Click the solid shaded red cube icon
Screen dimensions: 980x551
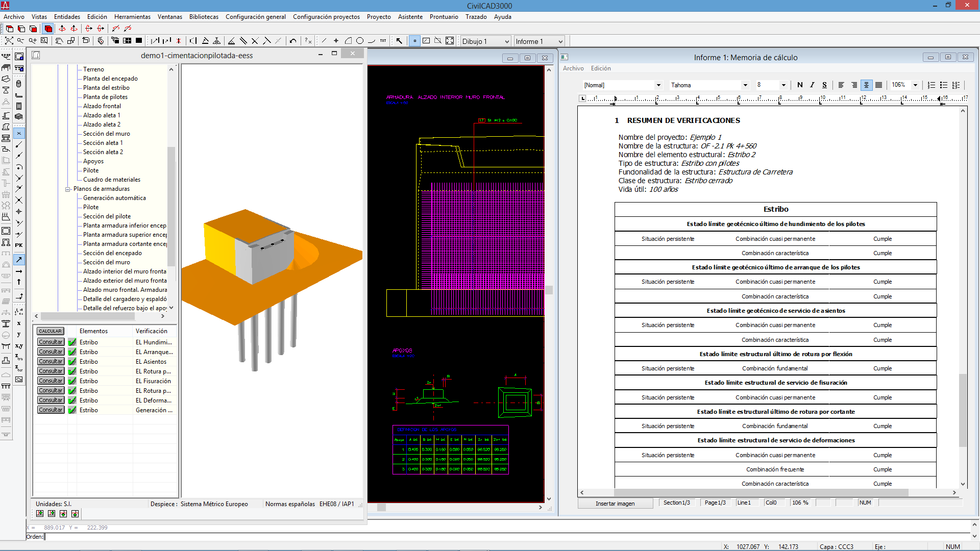[x=48, y=29]
